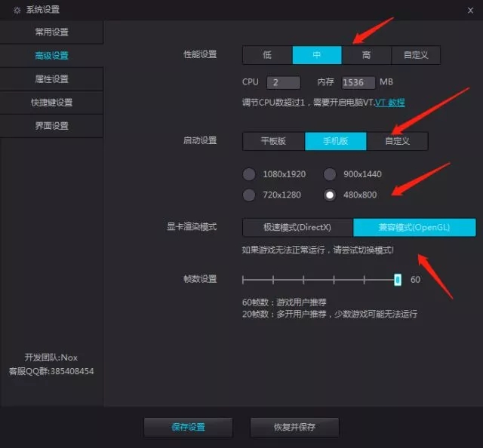Click the 显卡渲染模式 label

[192, 227]
